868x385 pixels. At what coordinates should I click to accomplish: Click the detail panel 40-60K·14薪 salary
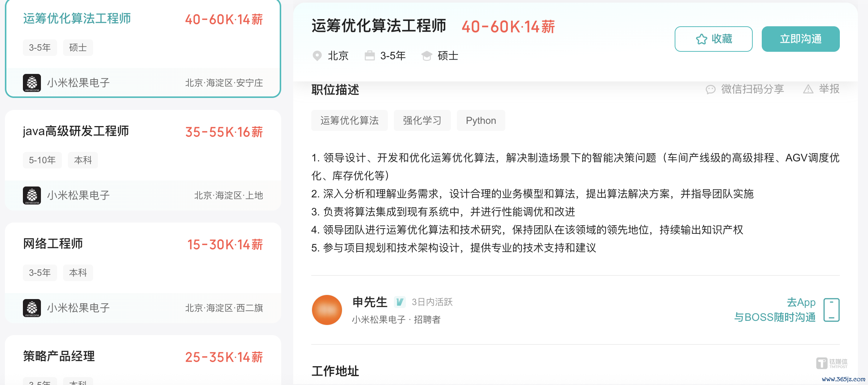pos(508,27)
